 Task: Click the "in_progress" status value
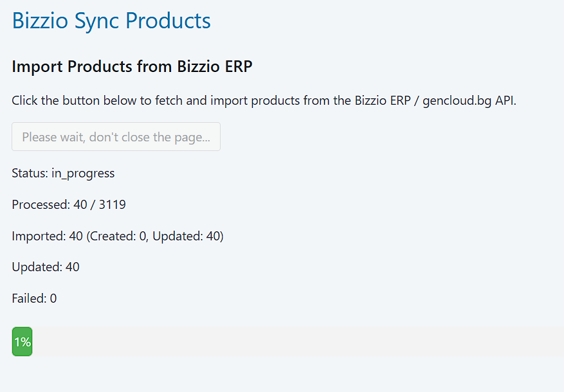pyautogui.click(x=83, y=174)
